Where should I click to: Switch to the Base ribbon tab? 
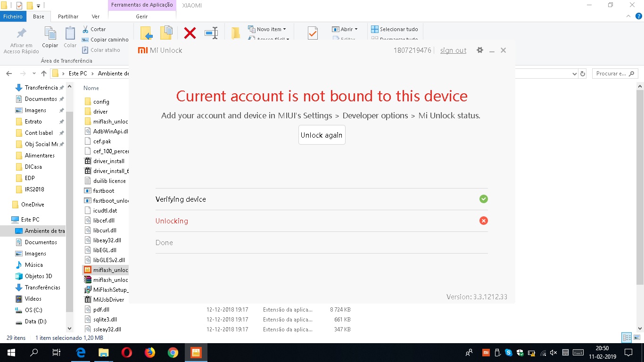(39, 16)
